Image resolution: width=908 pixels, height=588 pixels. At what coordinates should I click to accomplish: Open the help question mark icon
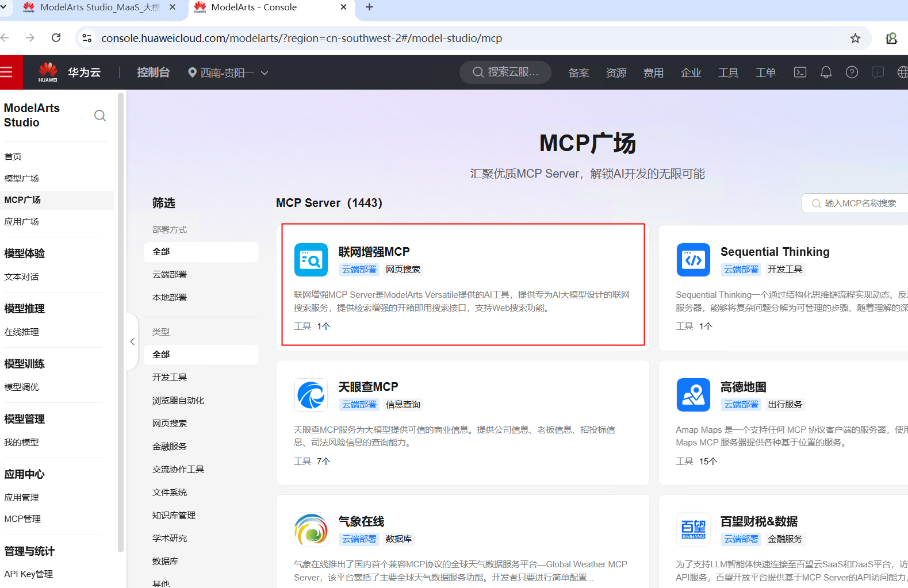pyautogui.click(x=852, y=72)
